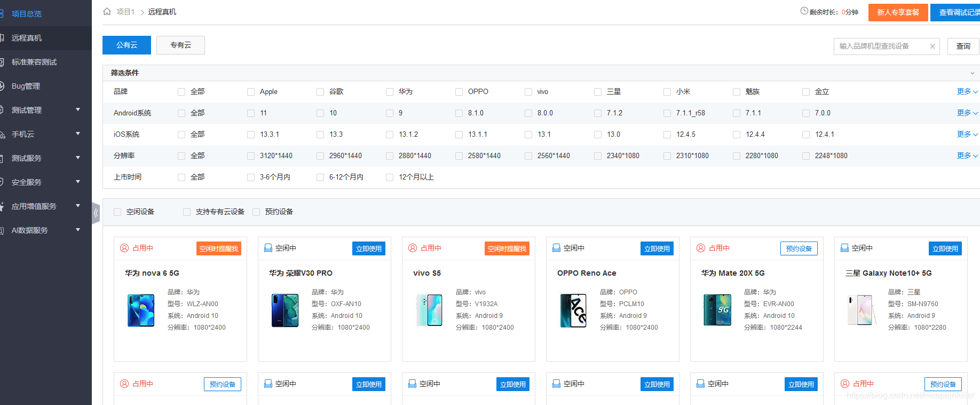This screenshot has width=980, height=405.
Task: Open OPPO Reno Ace phone thumbnail
Action: click(x=573, y=310)
